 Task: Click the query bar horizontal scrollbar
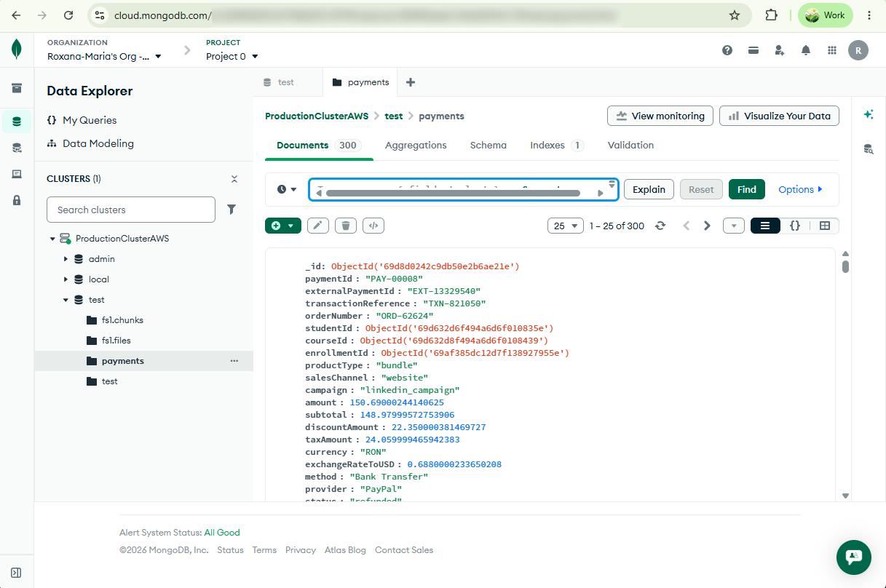pyautogui.click(x=453, y=194)
